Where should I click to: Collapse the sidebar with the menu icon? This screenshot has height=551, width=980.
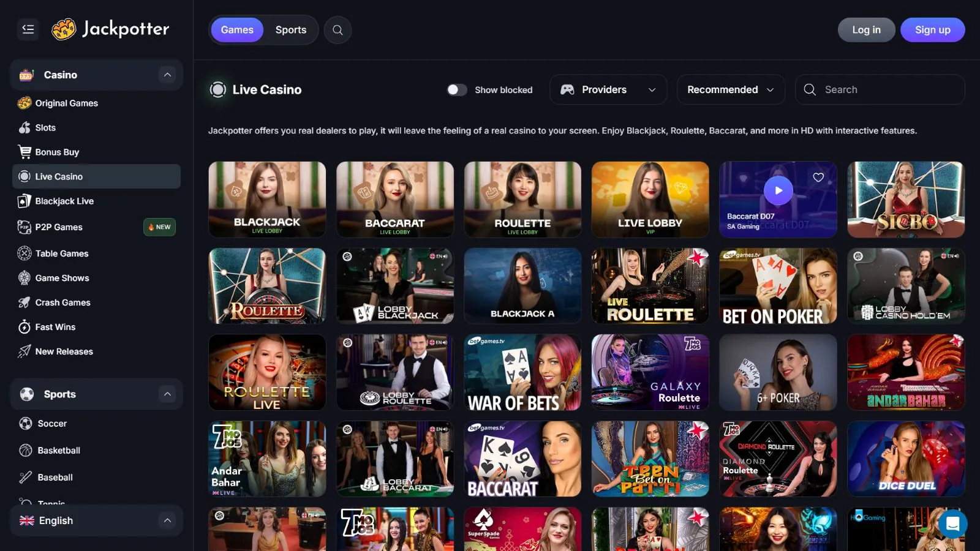(28, 29)
